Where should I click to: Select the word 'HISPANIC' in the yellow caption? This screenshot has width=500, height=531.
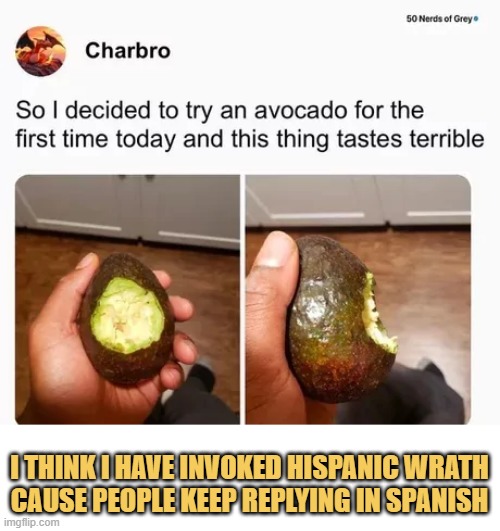(x=343, y=468)
